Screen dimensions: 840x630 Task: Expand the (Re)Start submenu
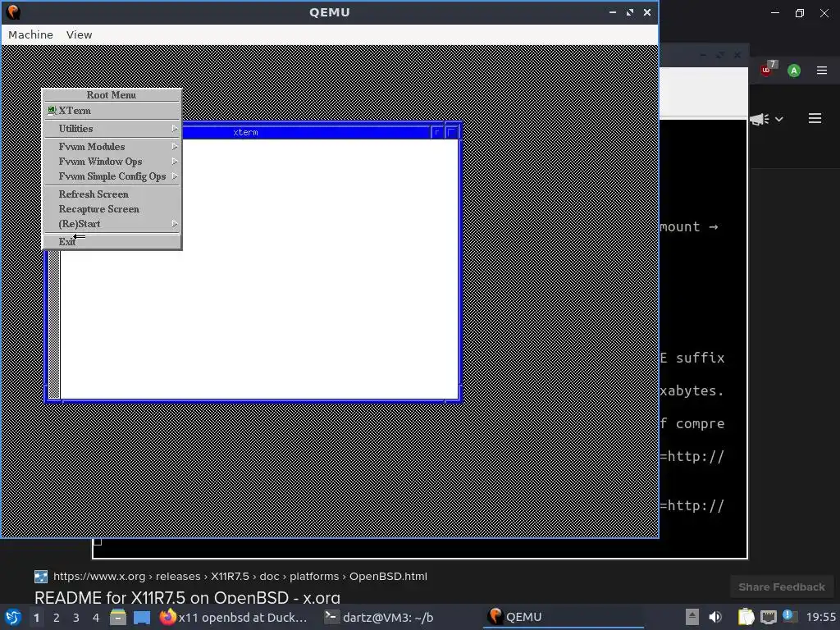pos(112,224)
